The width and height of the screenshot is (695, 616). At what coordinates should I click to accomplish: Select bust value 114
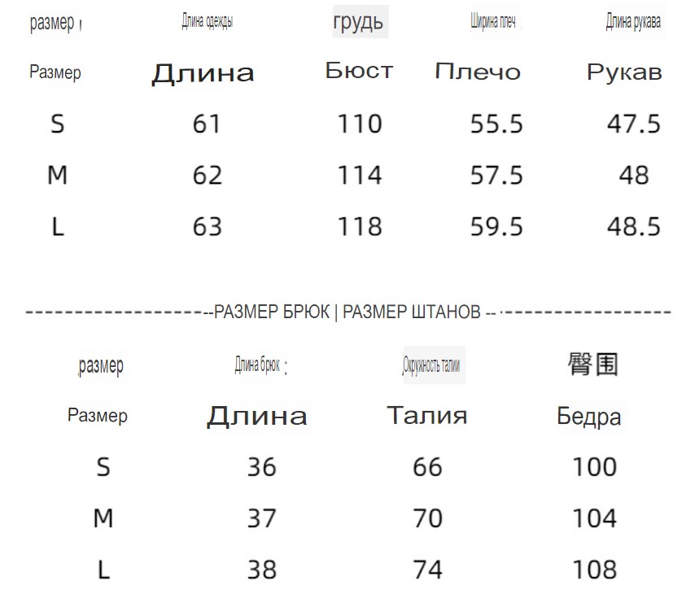(x=360, y=175)
